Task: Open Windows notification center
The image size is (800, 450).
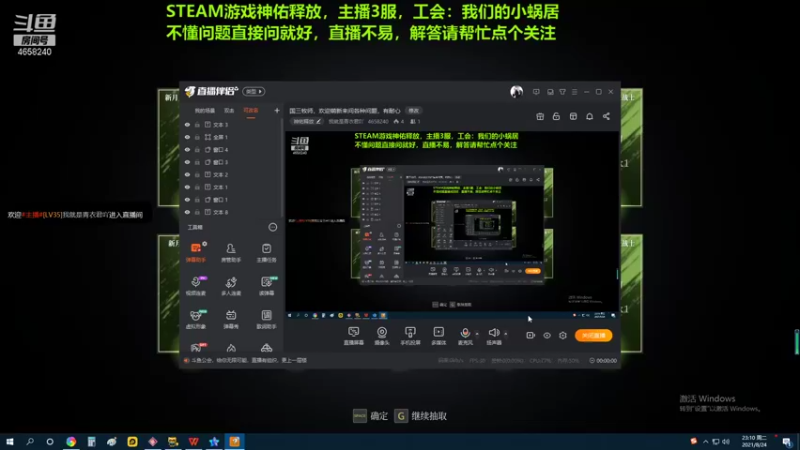Action: click(x=787, y=441)
